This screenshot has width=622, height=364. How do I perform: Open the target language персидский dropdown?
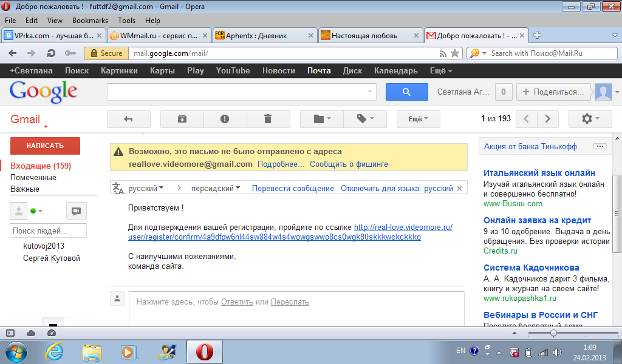[216, 189]
